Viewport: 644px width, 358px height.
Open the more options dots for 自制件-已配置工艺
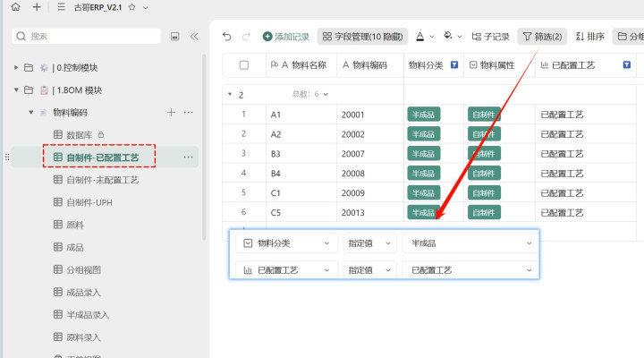tap(188, 157)
